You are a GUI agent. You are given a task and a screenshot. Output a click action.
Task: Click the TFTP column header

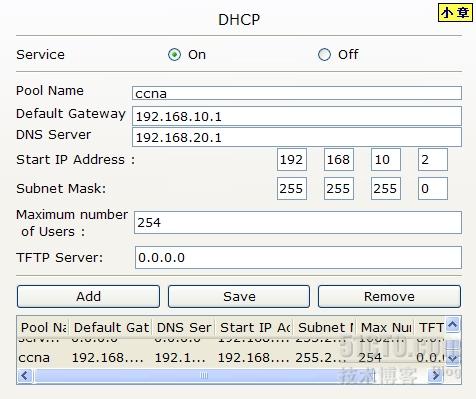430,327
